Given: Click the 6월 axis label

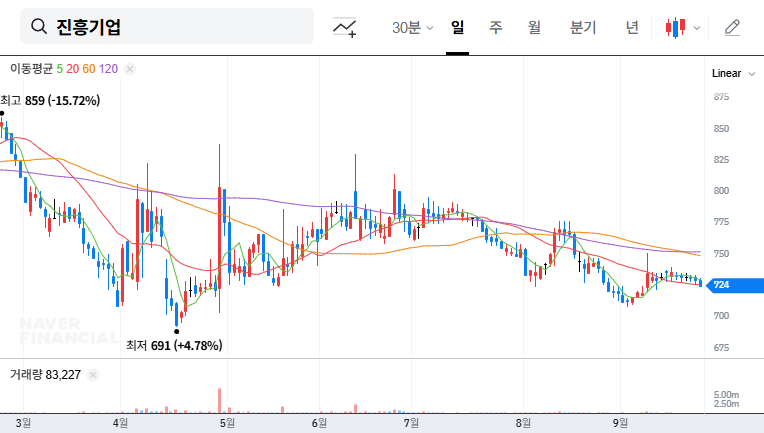Looking at the screenshot, I should pos(319,423).
